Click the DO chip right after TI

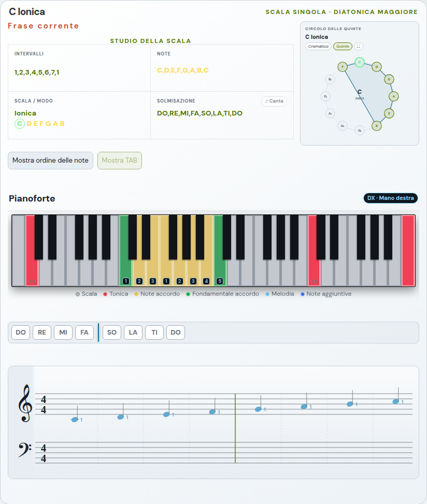pos(176,333)
